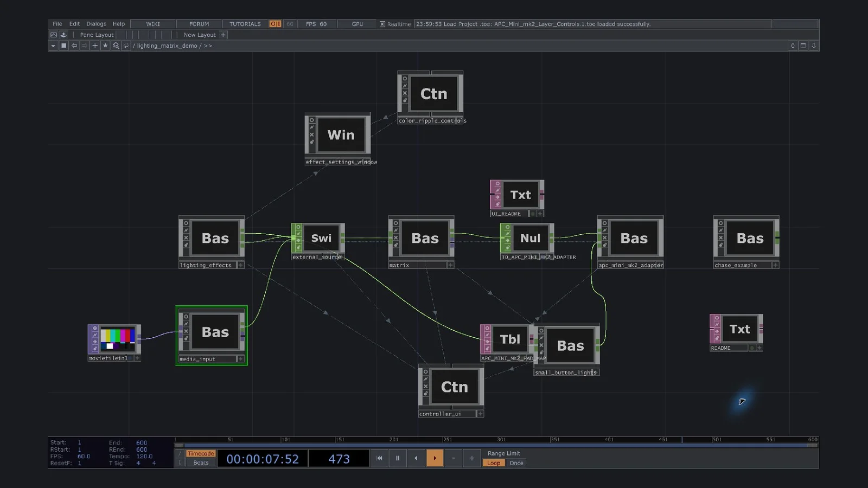Screen dimensions: 868x488
Task: Open the Edit menu
Action: [74, 24]
